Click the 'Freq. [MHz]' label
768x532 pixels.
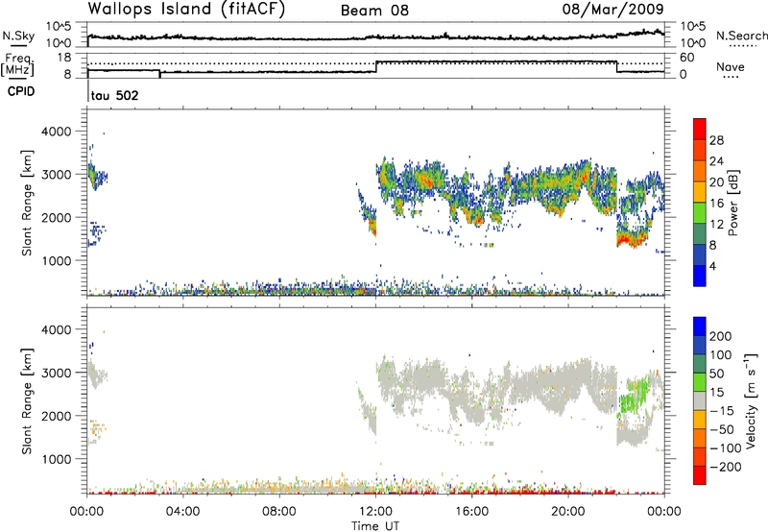[x=18, y=64]
